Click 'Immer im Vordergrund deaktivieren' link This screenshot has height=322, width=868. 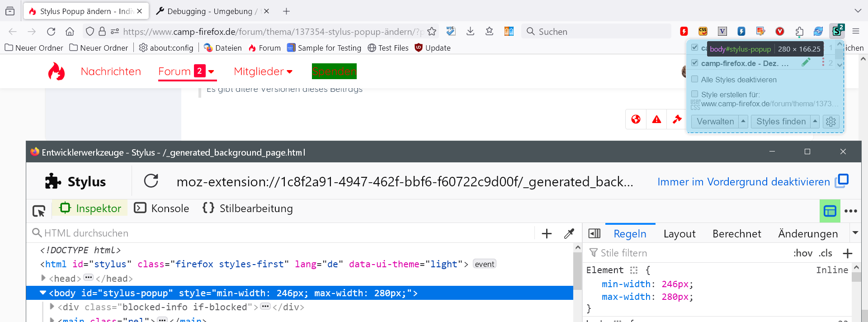pos(743,182)
